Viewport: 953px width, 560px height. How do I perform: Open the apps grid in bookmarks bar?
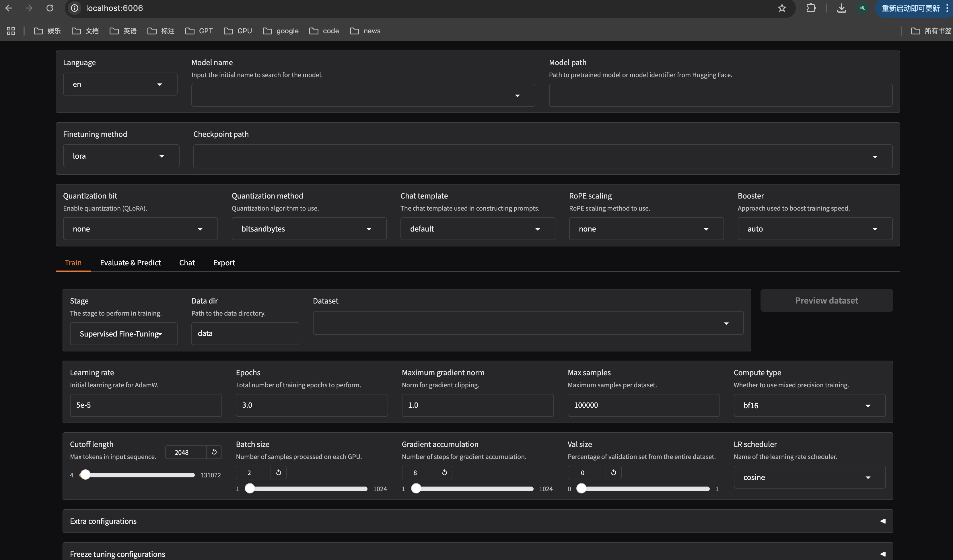11,31
